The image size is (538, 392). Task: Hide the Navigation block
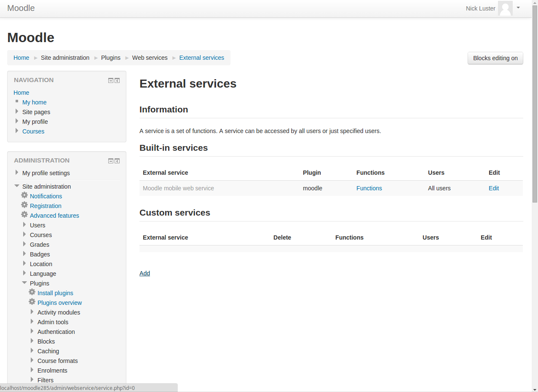point(111,80)
